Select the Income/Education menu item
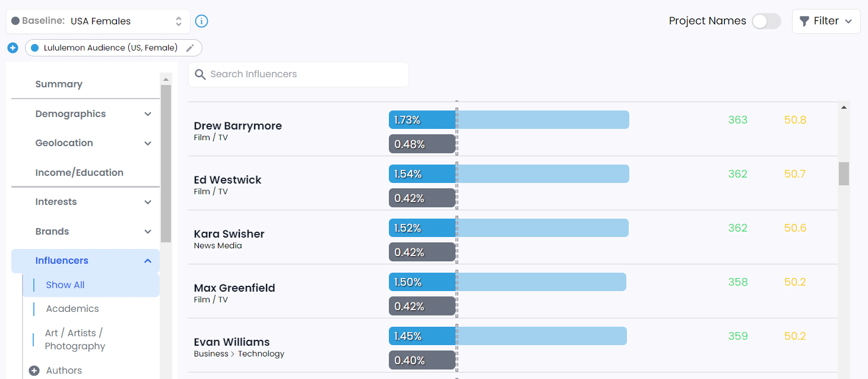Image resolution: width=868 pixels, height=379 pixels. click(79, 173)
